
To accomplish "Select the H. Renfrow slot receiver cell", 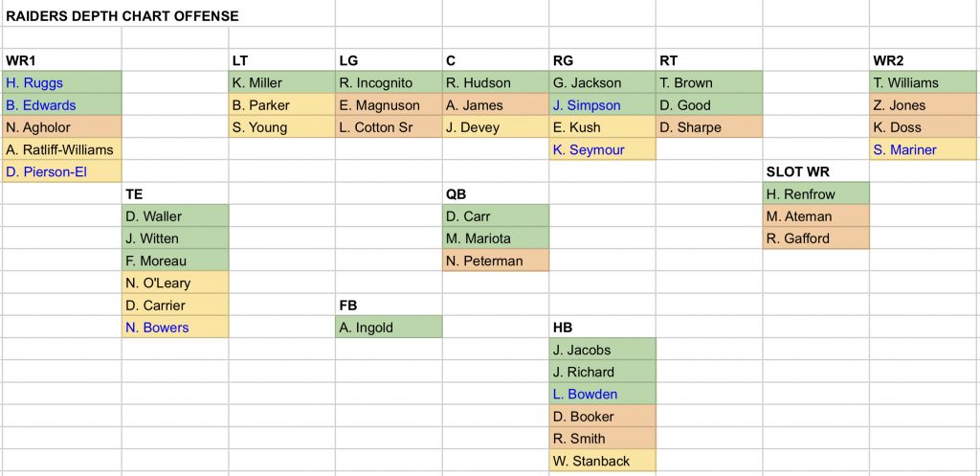I will coord(815,194).
